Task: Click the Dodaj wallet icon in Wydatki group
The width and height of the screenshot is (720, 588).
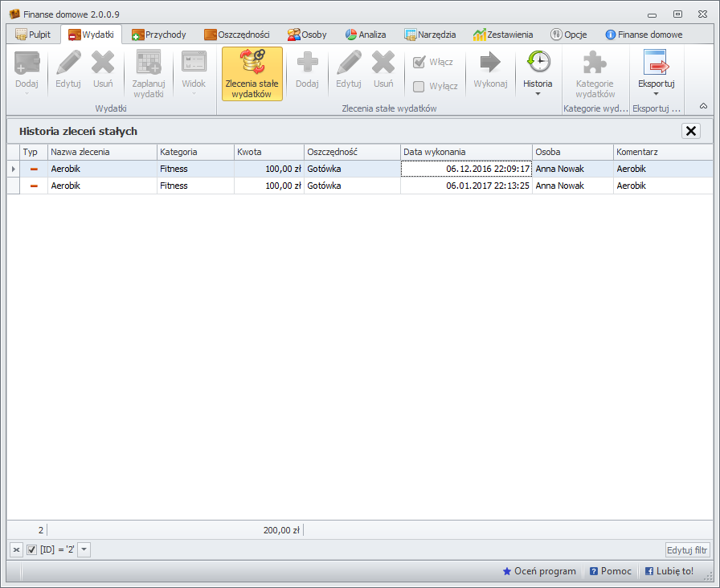Action: click(27, 64)
